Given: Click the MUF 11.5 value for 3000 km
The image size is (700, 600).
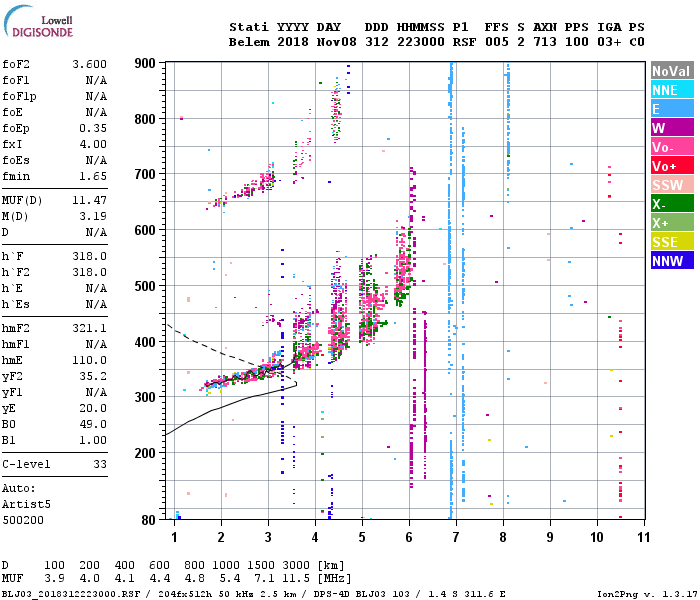Looking at the screenshot, I should (x=296, y=578).
